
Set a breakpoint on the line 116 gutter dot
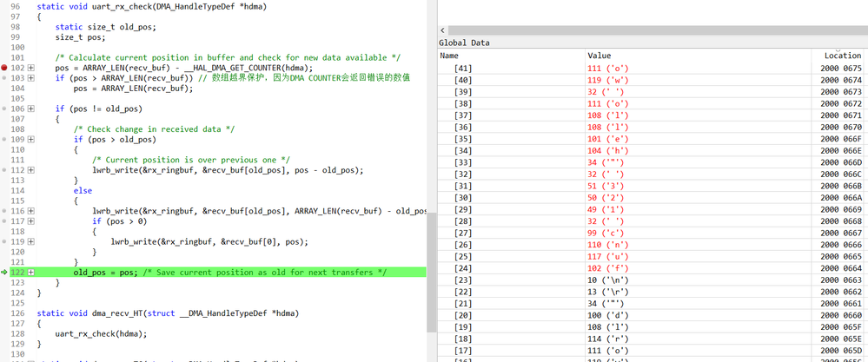coord(3,211)
